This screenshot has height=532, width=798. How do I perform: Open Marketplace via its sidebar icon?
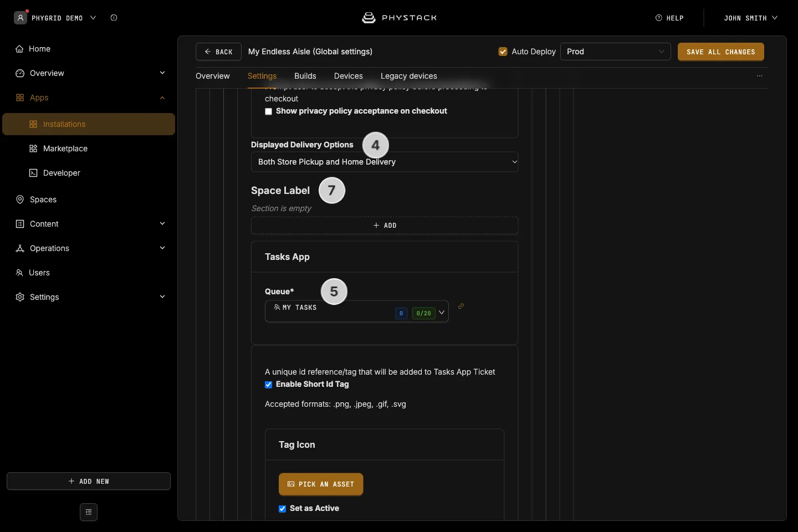coord(33,149)
